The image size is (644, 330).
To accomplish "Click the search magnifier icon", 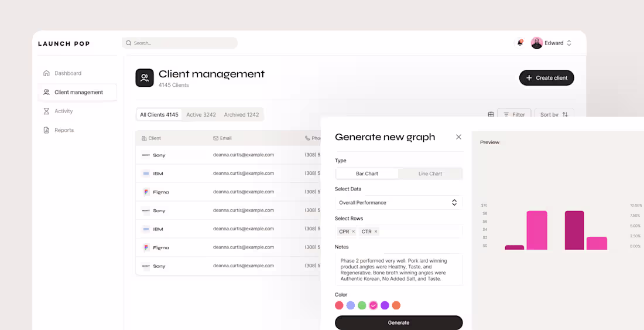I will coord(129,43).
